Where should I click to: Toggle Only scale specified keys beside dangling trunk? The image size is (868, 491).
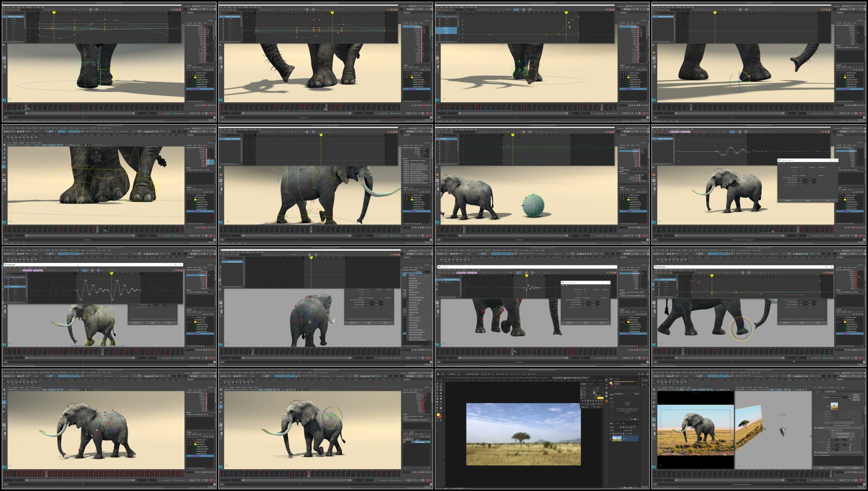pyautogui.click(x=582, y=300)
